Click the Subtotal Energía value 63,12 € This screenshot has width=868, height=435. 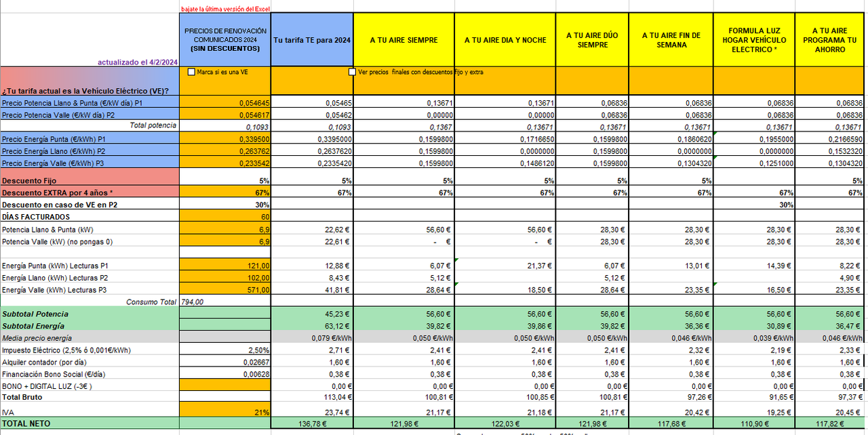(312, 326)
